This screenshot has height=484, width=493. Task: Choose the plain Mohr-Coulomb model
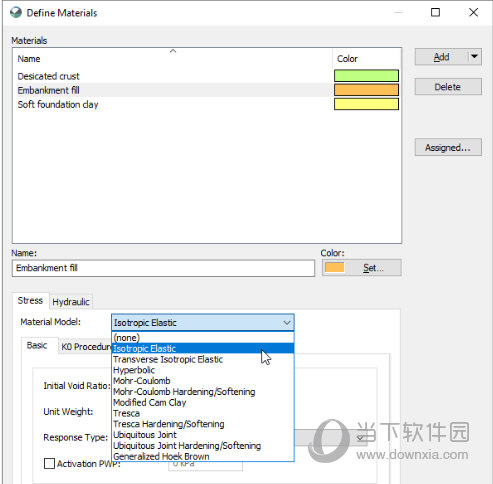point(203,381)
